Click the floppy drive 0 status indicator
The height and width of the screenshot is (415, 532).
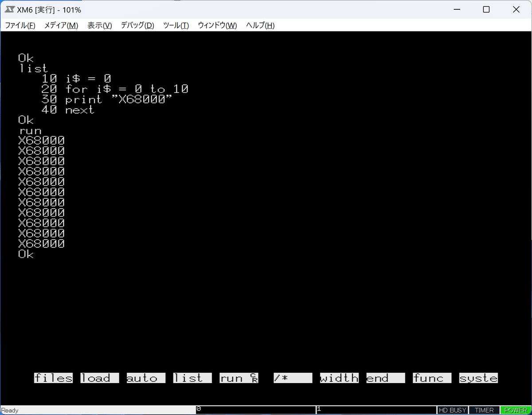256,410
